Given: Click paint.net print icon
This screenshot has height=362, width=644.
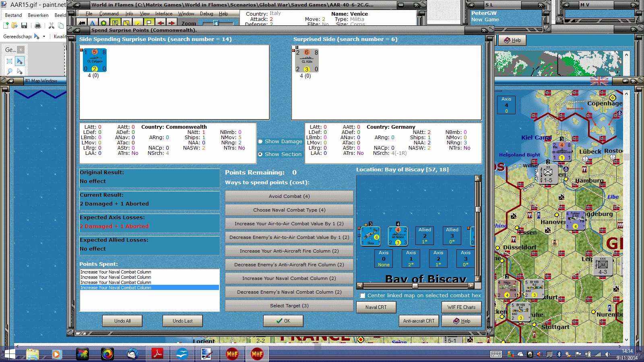Looking at the screenshot, I should [38, 26].
